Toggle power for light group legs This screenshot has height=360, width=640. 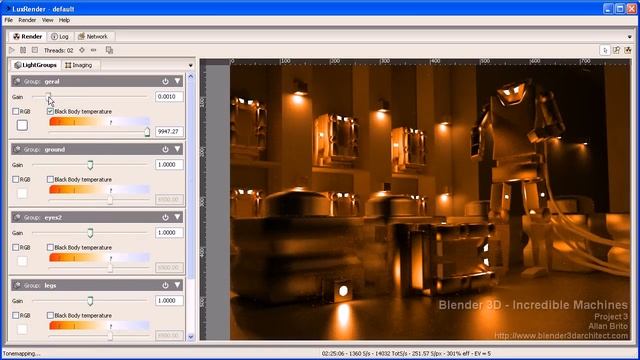165,285
